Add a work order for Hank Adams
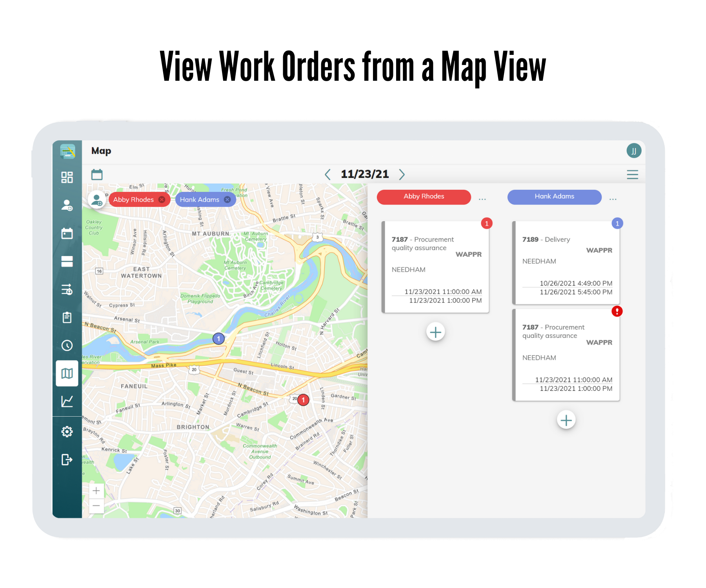706x588 pixels. tap(566, 420)
